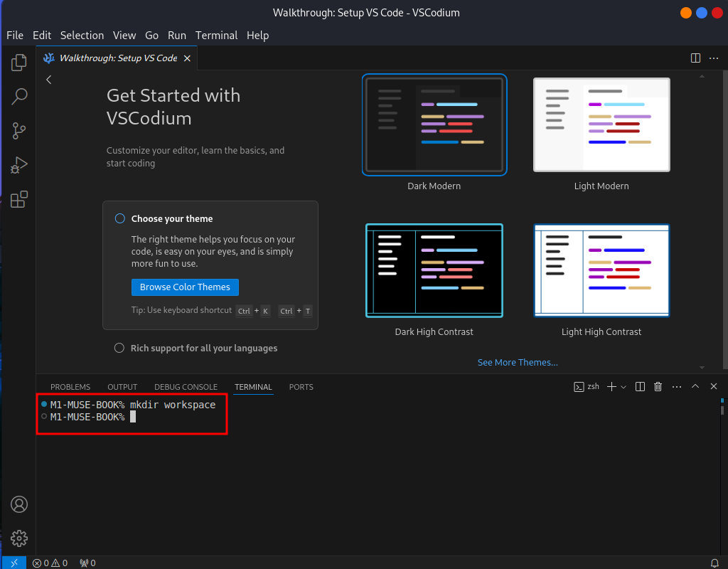Open the notifications bell in status bar
Viewport: 728px width, 569px height.
[x=714, y=563]
